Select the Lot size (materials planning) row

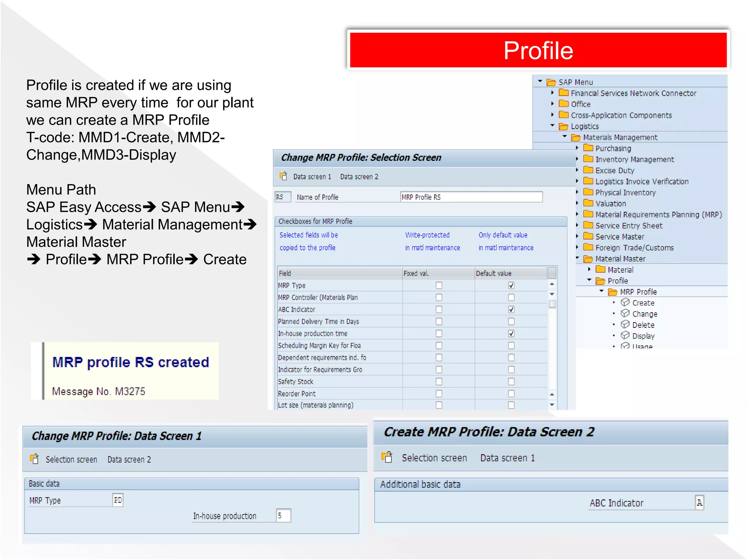coord(412,405)
